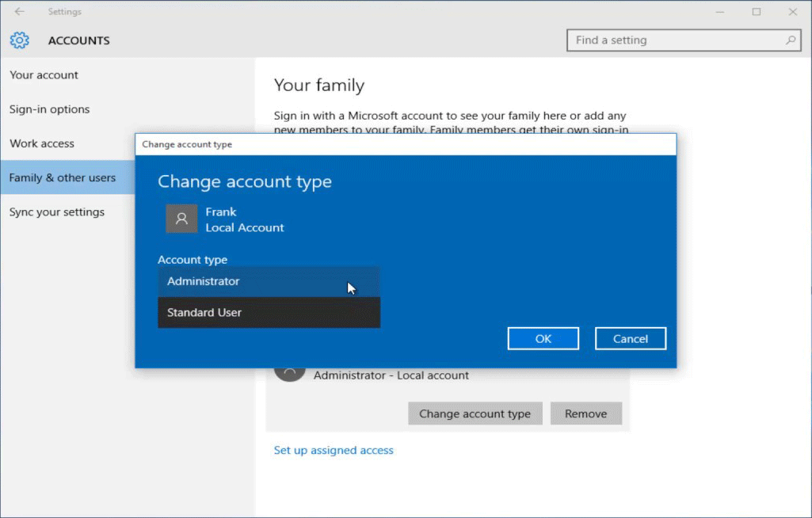The width and height of the screenshot is (812, 518).
Task: Select Standard User option
Action: pyautogui.click(x=269, y=312)
